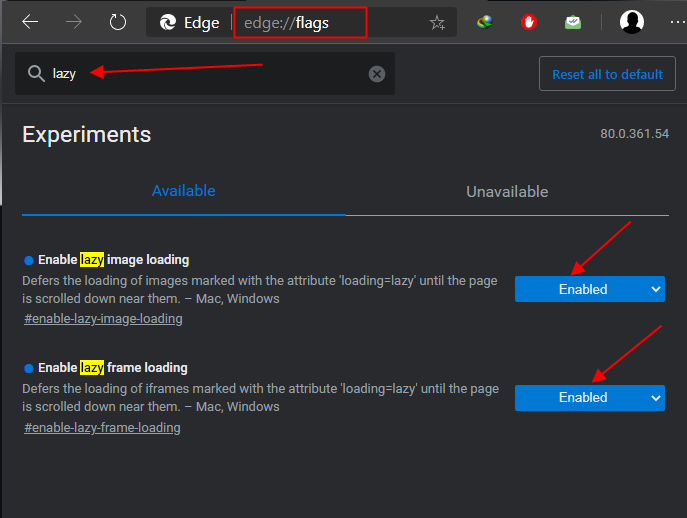Click the browser forward arrow
Image resolution: width=687 pixels, height=518 pixels.
(x=74, y=22)
